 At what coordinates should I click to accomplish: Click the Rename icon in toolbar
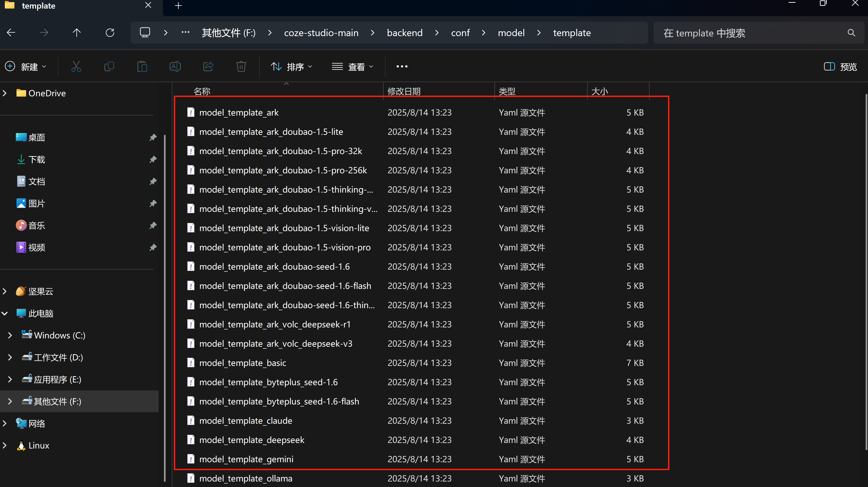(175, 66)
